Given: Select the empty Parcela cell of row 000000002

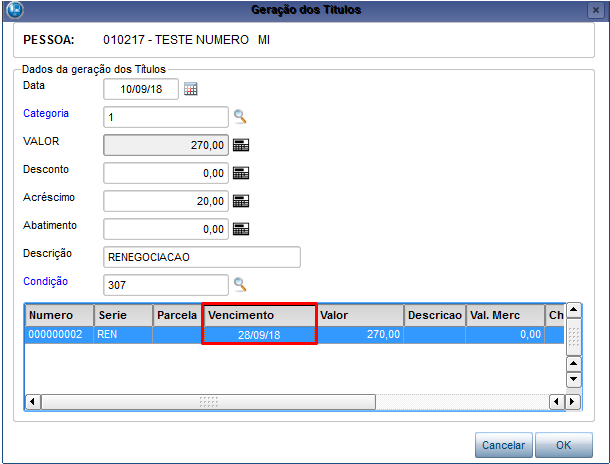Looking at the screenshot, I should (177, 334).
